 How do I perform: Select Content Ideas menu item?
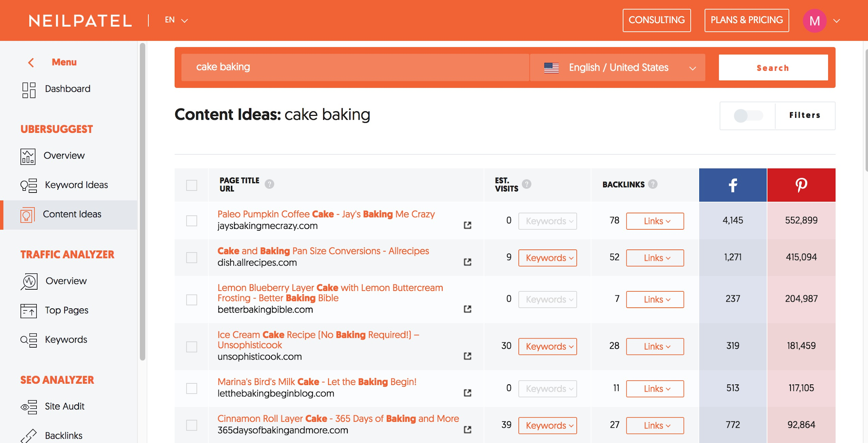click(69, 215)
